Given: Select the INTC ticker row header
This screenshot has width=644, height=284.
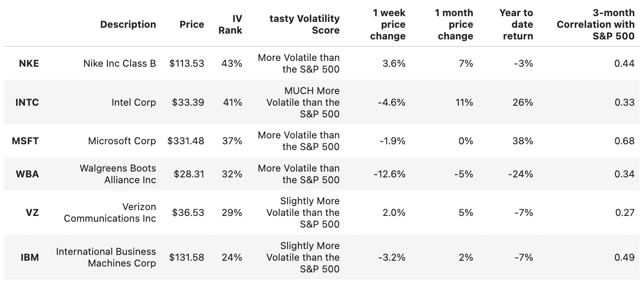Looking at the screenshot, I should (27, 102).
